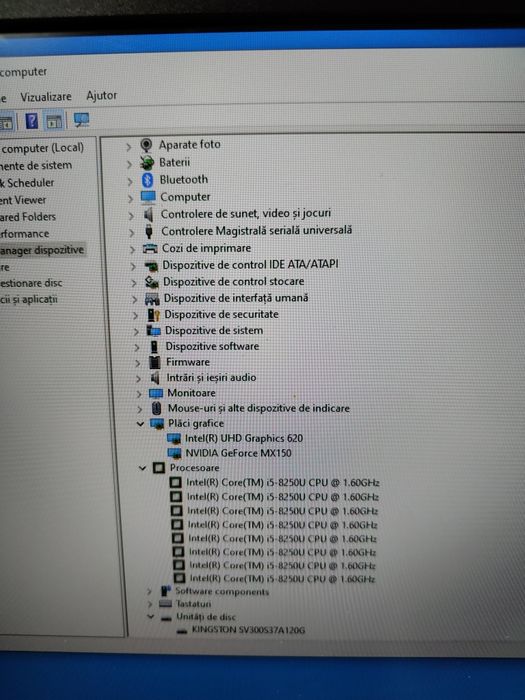
Task: Click the Aparate foto webcam icon
Action: click(x=146, y=145)
